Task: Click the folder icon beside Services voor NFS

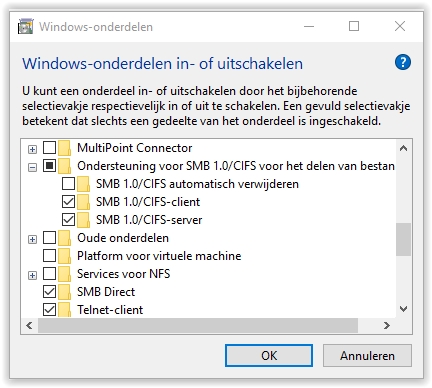Action: click(x=65, y=274)
